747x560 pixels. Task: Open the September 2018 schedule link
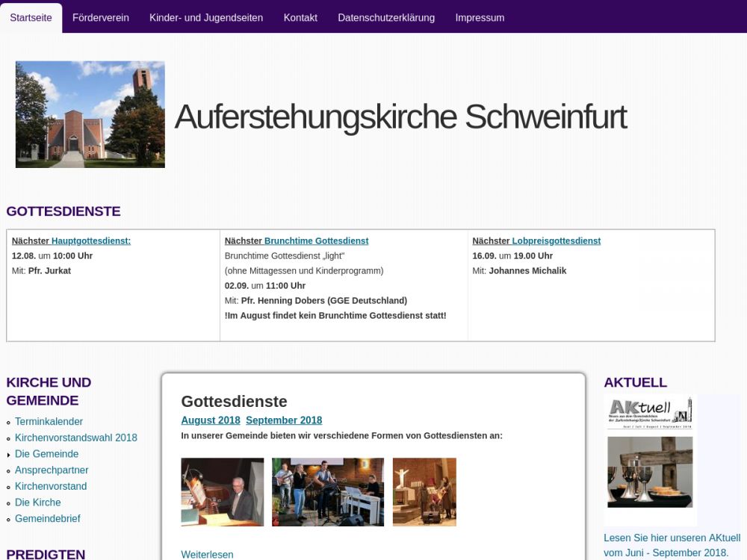tap(284, 420)
